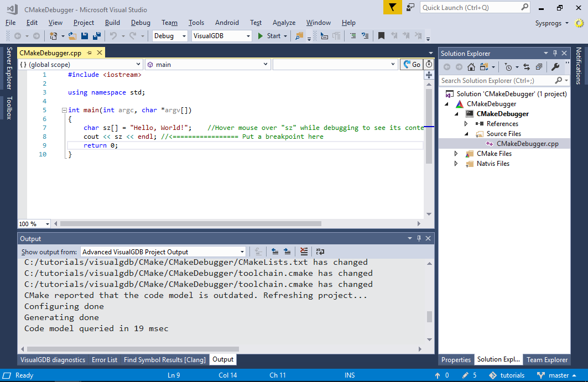Click the Go button in navigation bar

(x=412, y=65)
